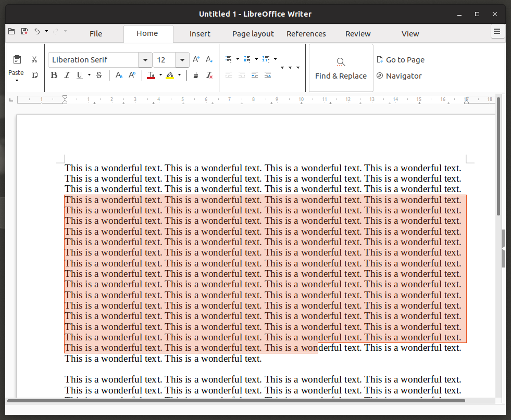Open the References tab
This screenshot has height=420, width=511.
coord(306,34)
